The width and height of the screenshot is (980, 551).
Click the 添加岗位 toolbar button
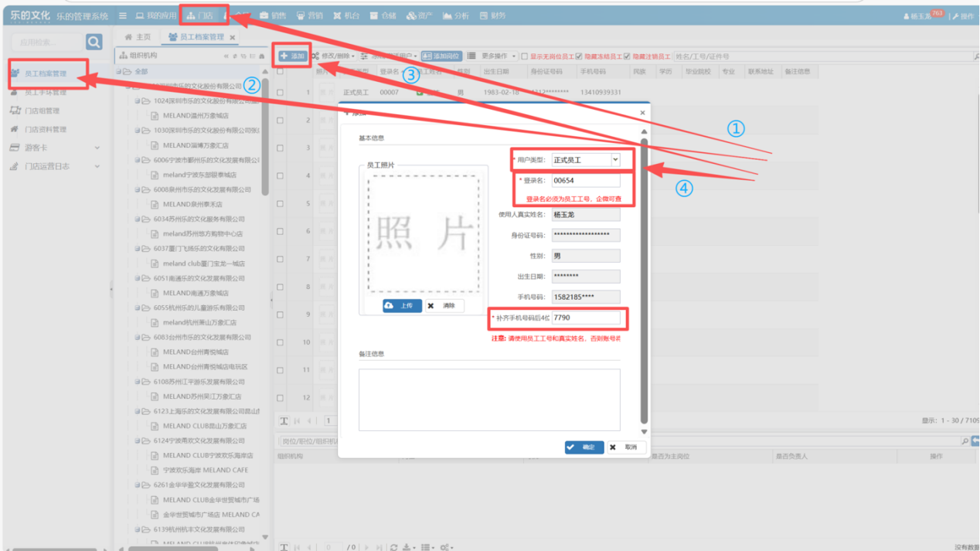pos(441,56)
